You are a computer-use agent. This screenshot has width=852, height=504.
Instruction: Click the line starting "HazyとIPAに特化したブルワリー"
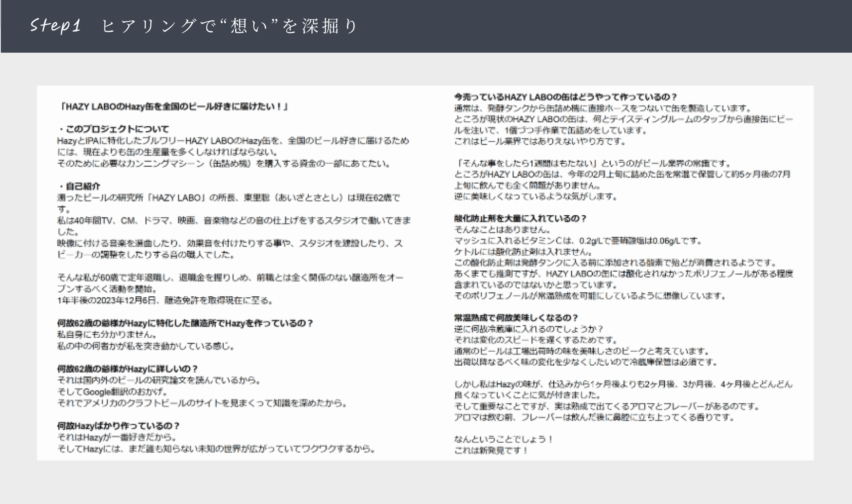point(233,141)
